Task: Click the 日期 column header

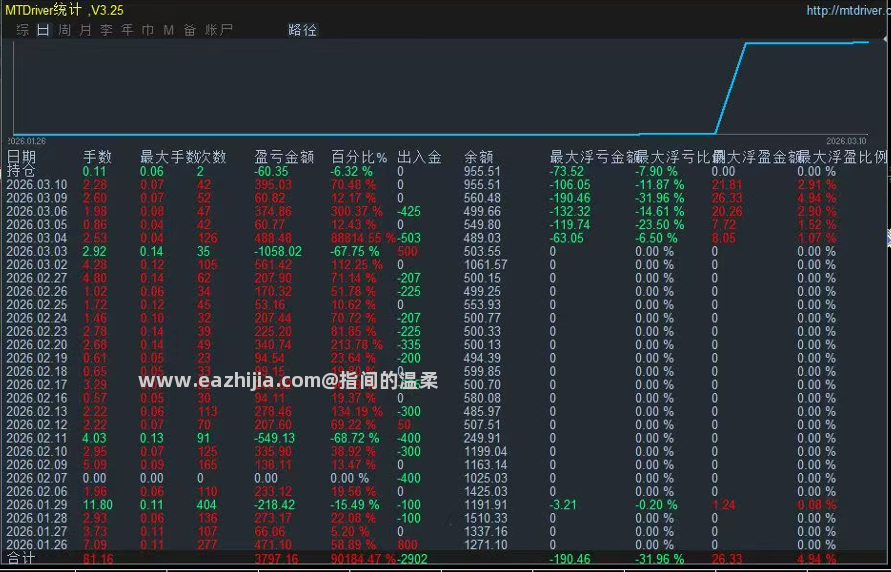Action: pyautogui.click(x=21, y=157)
